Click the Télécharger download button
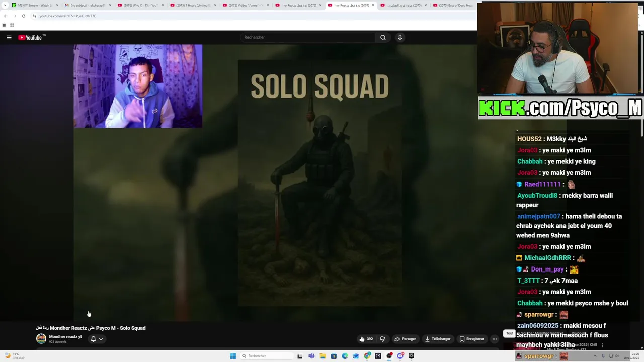Viewport: 644px width, 362px height. pyautogui.click(x=438, y=339)
